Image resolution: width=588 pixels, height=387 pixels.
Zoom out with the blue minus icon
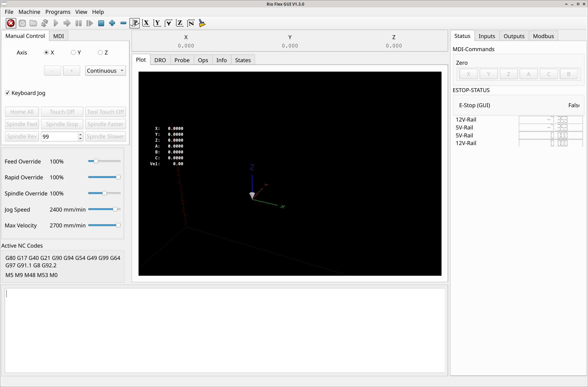click(123, 23)
